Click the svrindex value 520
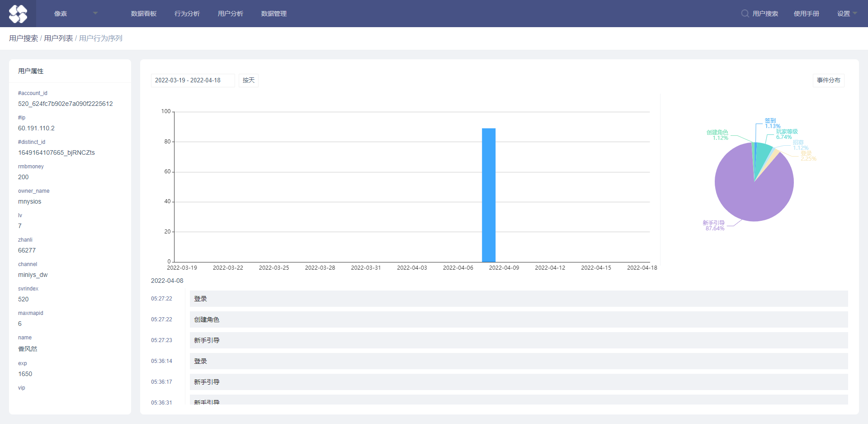Screen dimensions: 868x424 tap(23, 299)
